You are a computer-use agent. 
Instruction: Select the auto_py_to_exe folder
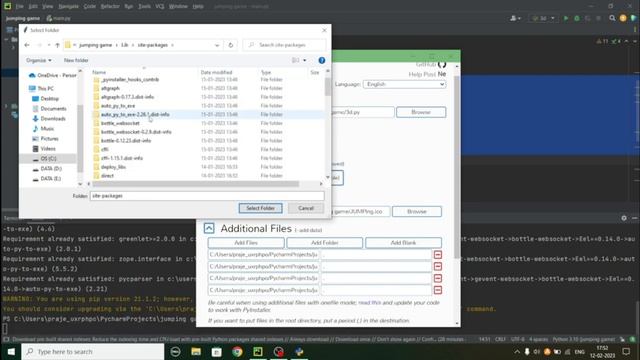point(118,106)
